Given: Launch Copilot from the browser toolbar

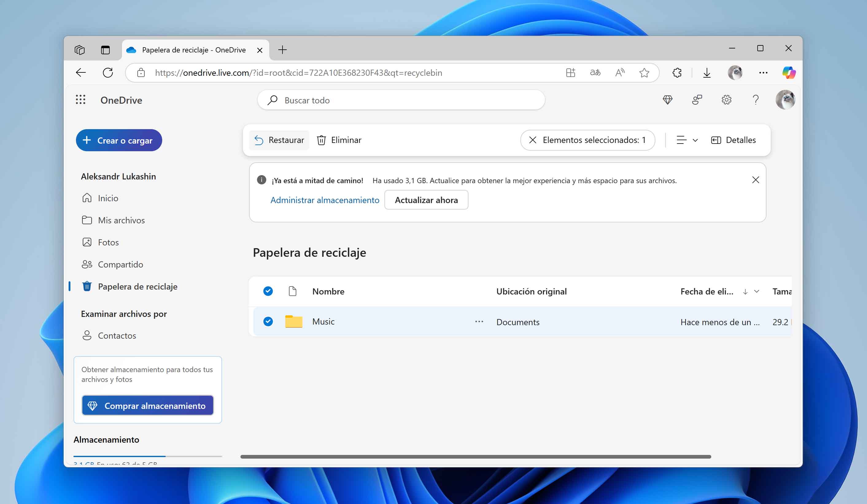Looking at the screenshot, I should click(x=789, y=72).
